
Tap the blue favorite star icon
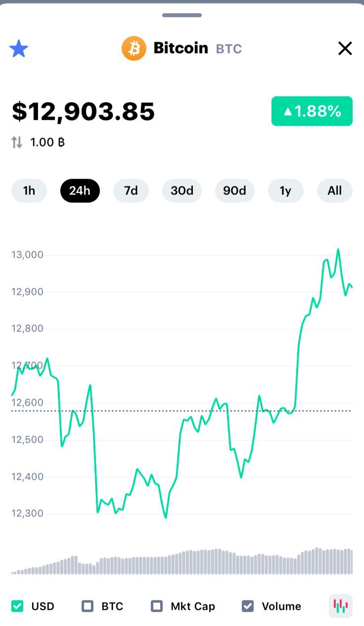tap(19, 48)
